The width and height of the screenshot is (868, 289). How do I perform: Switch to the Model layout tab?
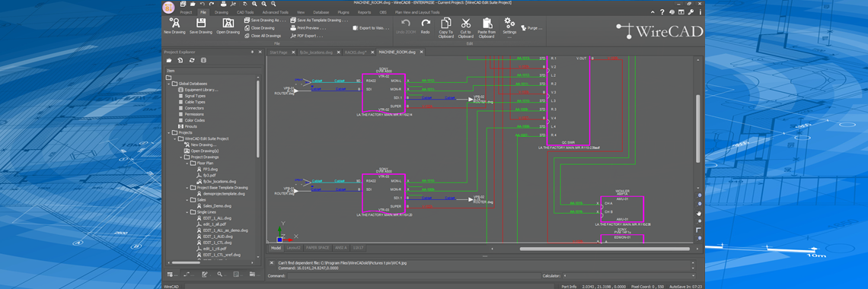coord(276,248)
